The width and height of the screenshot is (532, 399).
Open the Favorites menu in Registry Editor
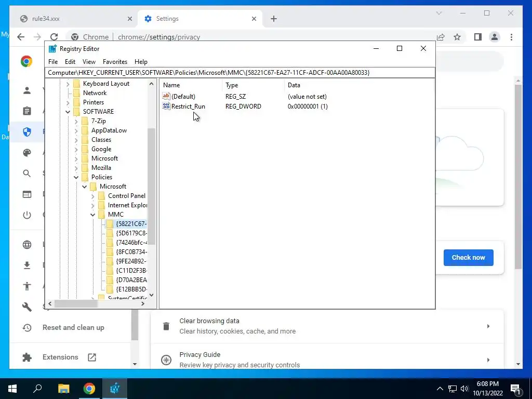115,62
